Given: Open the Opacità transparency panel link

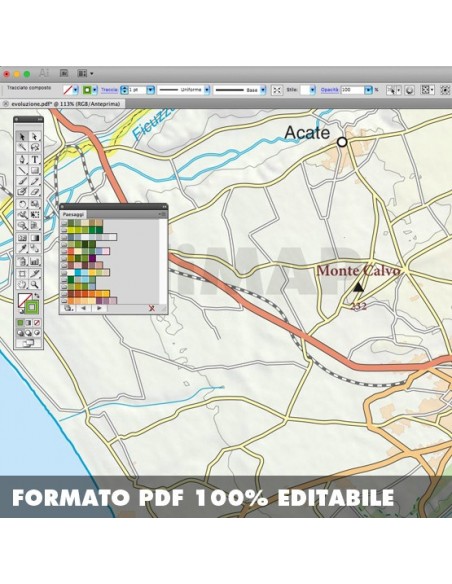Looking at the screenshot, I should click(330, 90).
